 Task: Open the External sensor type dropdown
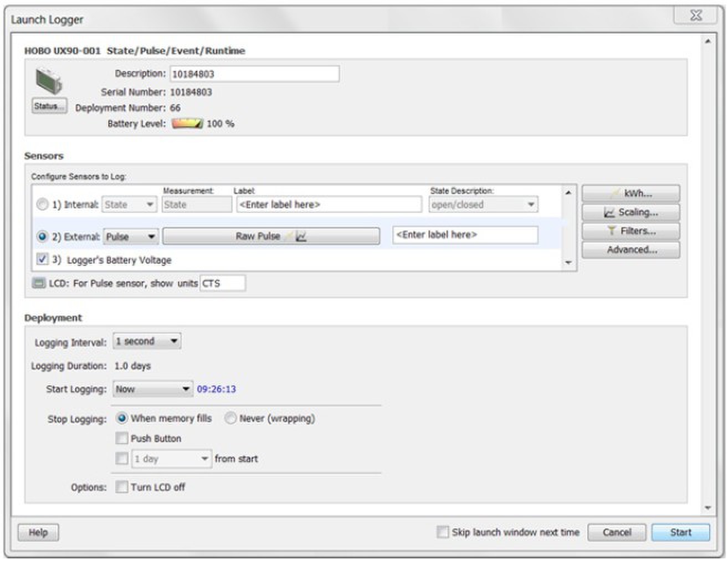pos(131,237)
